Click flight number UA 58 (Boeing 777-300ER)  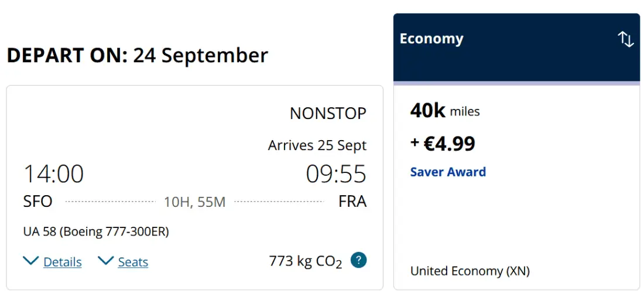[x=96, y=231]
